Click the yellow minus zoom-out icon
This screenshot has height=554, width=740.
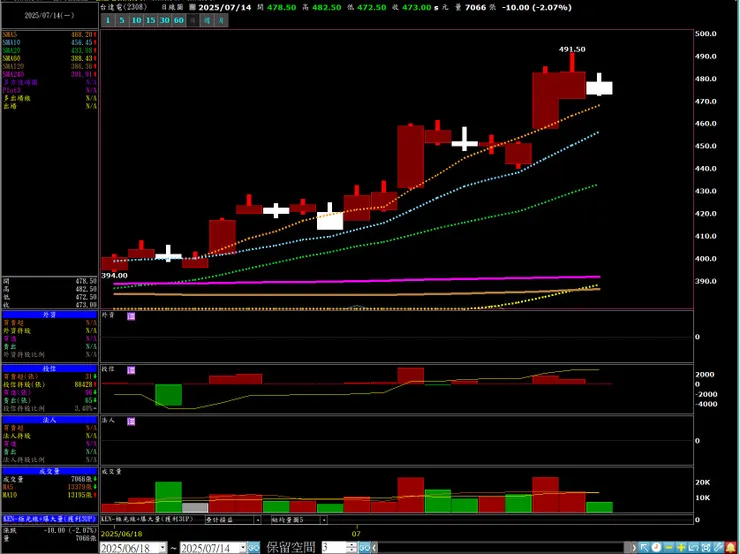tap(669, 547)
